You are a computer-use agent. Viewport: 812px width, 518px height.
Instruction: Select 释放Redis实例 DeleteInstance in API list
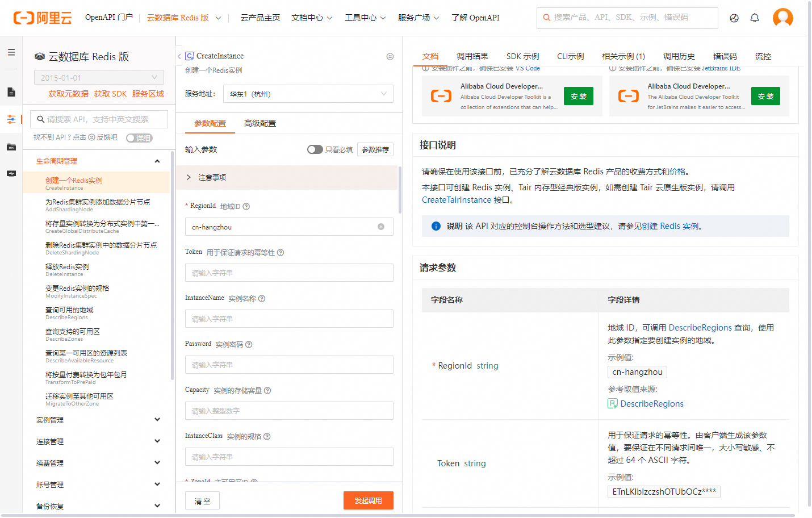point(97,270)
